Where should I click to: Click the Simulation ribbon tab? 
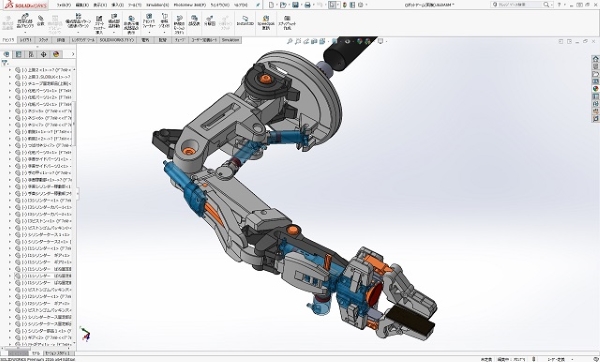tap(230, 40)
